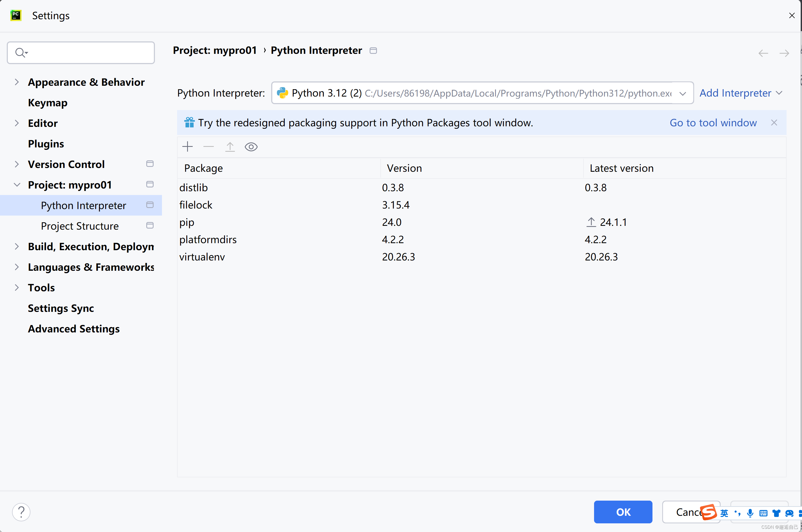This screenshot has height=532, width=802.
Task: Select Project Structure in sidebar
Action: click(x=80, y=226)
